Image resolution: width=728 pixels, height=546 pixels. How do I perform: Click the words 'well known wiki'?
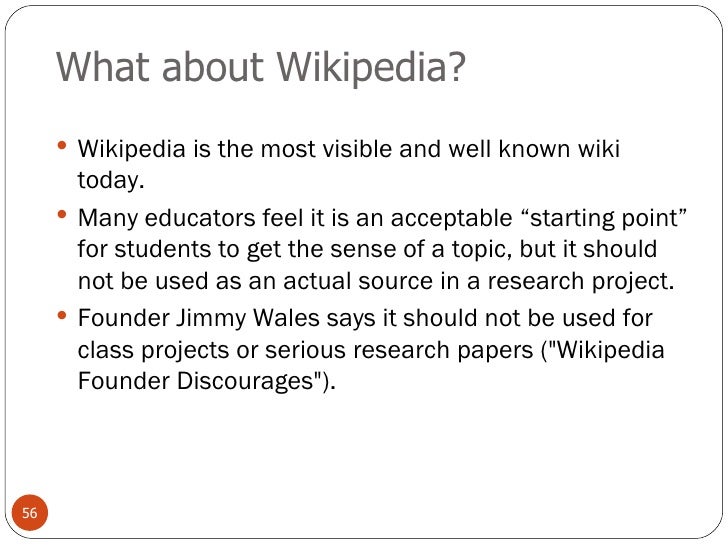coord(534,149)
